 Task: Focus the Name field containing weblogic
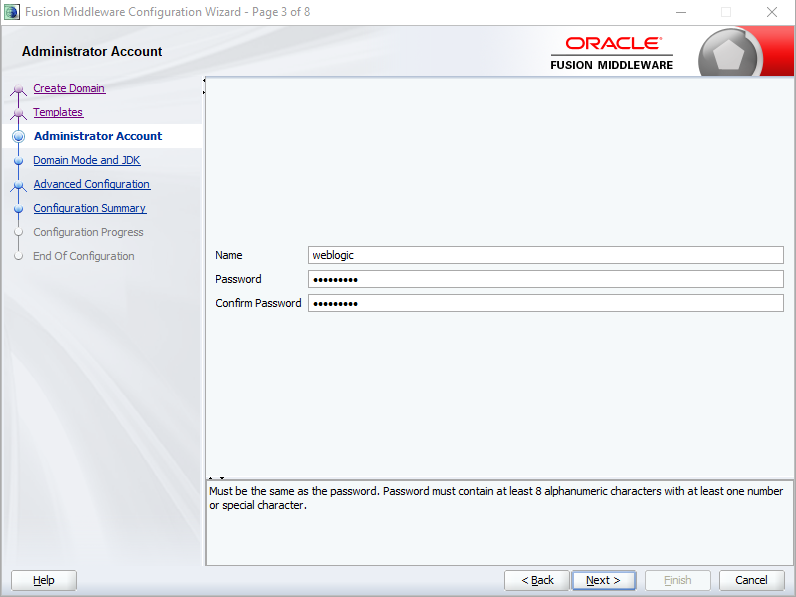point(546,255)
